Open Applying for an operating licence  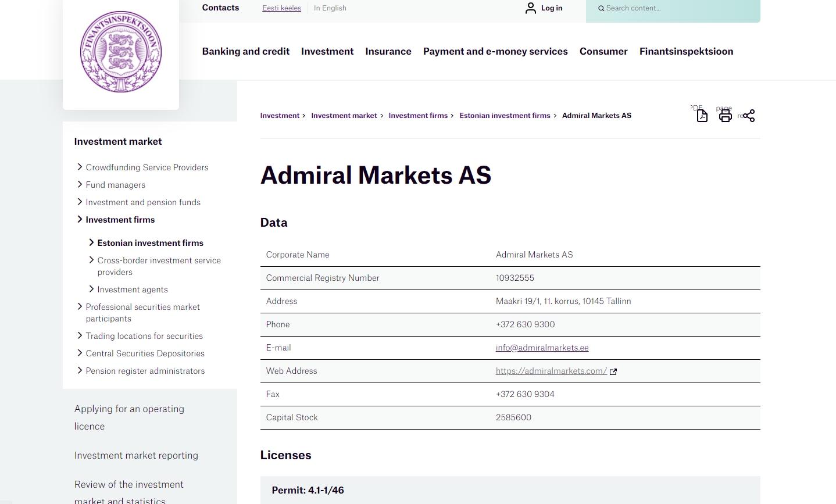(x=129, y=417)
